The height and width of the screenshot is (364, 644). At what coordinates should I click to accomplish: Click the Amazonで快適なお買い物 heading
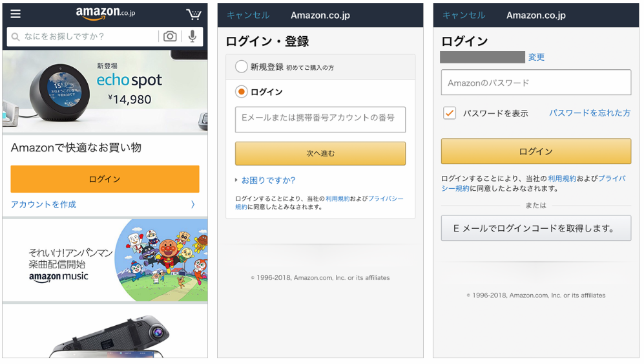pyautogui.click(x=76, y=147)
